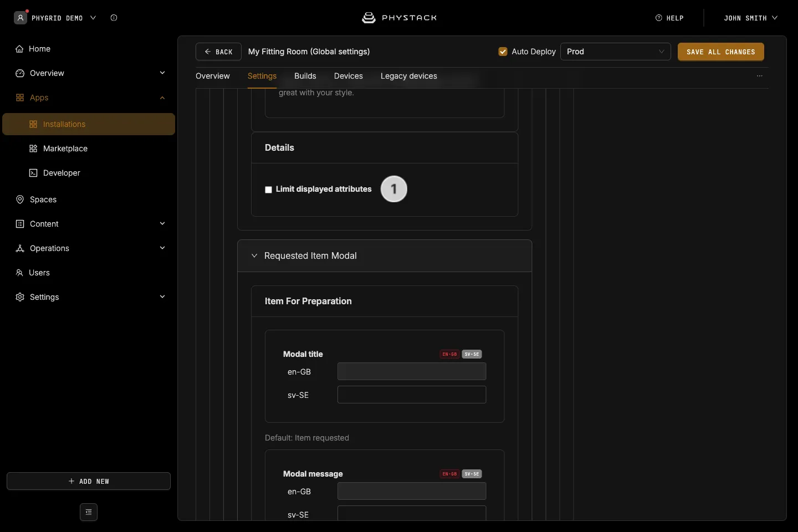Image resolution: width=798 pixels, height=532 pixels.
Task: Click Save All Changes
Action: 721,52
